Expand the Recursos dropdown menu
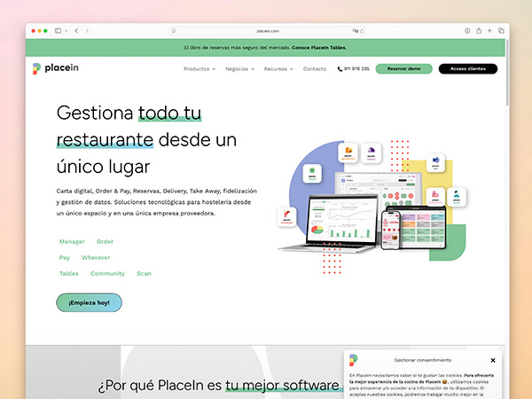The height and width of the screenshot is (399, 532). [278, 69]
